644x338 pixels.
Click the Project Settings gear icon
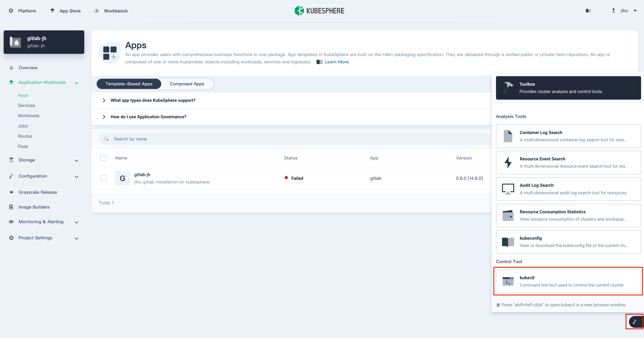[x=11, y=238]
